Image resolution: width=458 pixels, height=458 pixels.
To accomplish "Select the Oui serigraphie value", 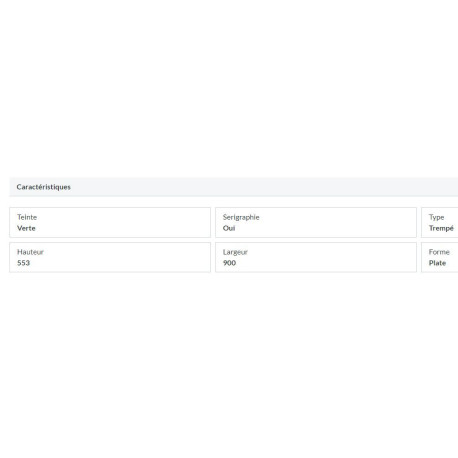I will tap(229, 228).
